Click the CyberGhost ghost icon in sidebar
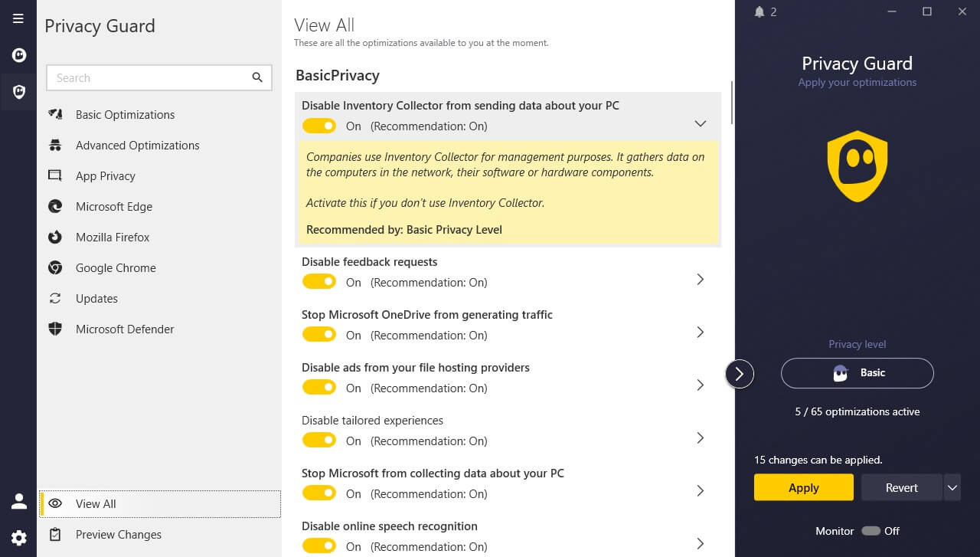Image resolution: width=980 pixels, height=557 pixels. (x=18, y=55)
